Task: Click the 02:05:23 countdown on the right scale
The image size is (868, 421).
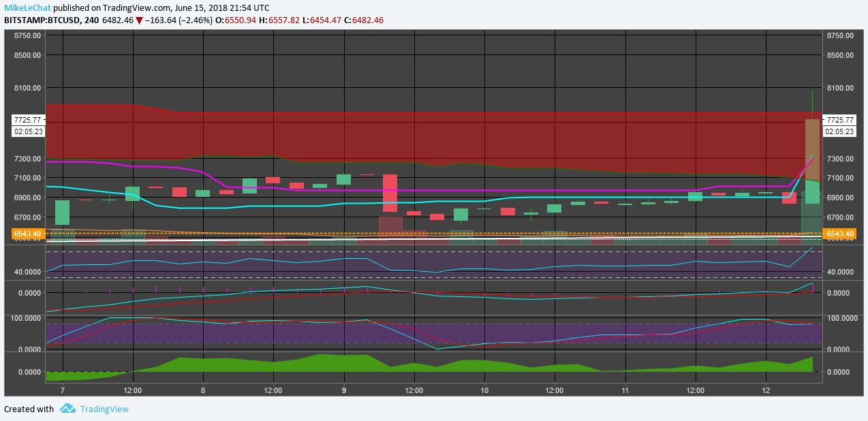Action: tap(839, 131)
